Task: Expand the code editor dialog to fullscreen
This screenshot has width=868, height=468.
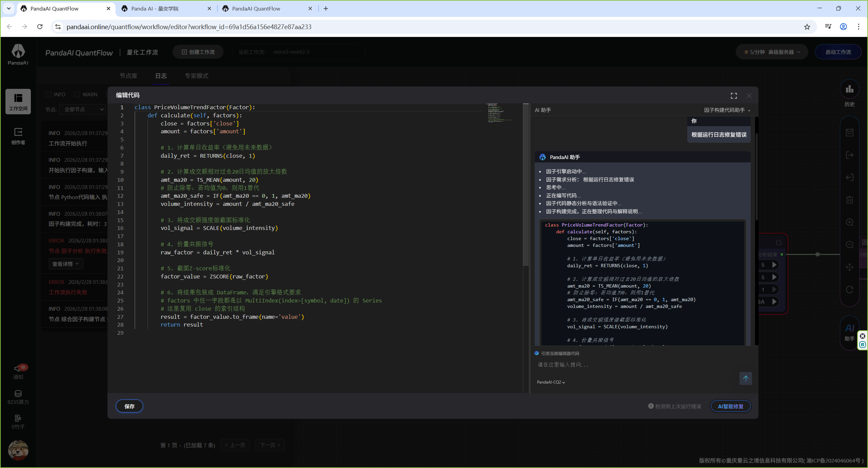Action: [x=734, y=96]
